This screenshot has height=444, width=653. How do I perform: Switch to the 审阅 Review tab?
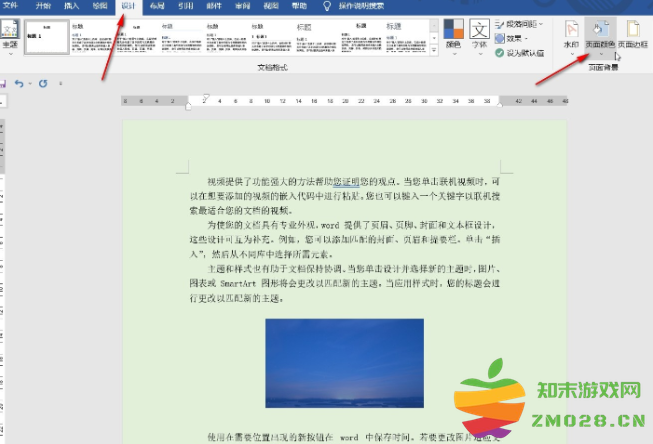pyautogui.click(x=242, y=6)
